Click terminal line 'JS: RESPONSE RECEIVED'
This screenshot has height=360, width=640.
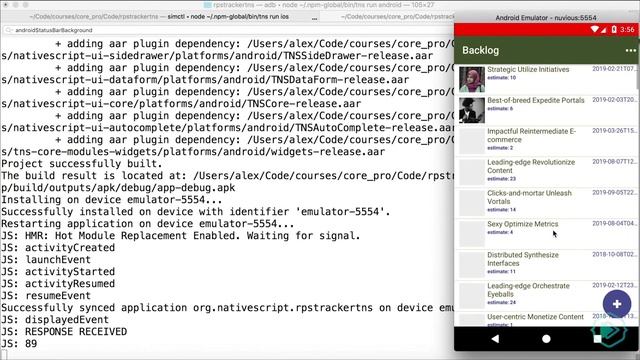[x=64, y=332]
